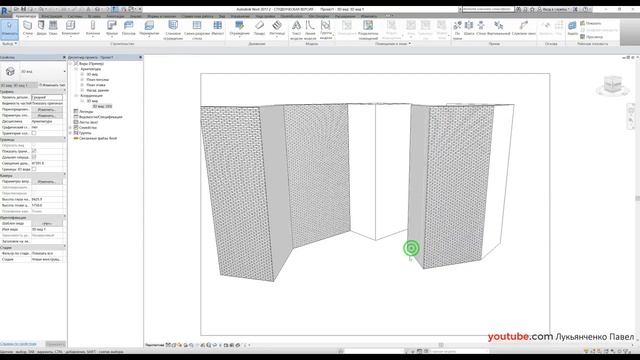
Task: Select the Stair (Лестница) tool
Action: (277, 28)
